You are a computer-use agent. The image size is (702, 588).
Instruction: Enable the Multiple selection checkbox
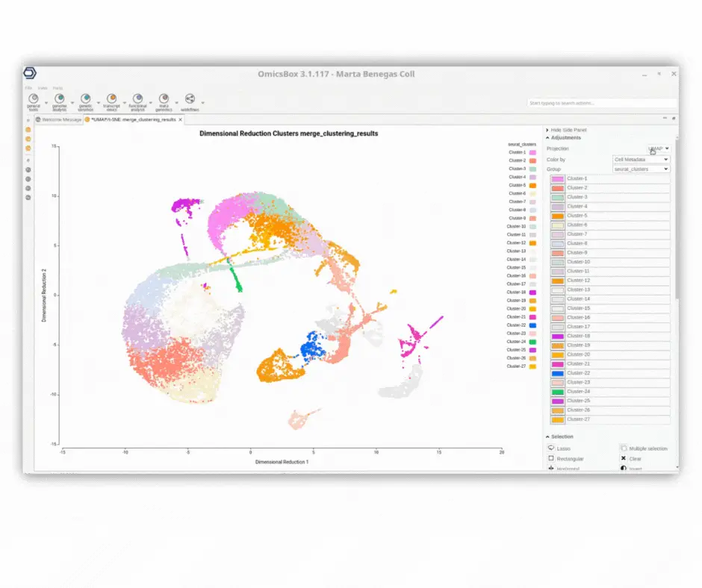624,448
